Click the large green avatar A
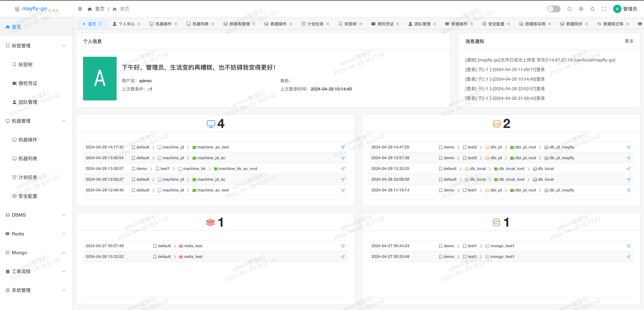Viewport: 644px width, 310px height. pos(100,78)
